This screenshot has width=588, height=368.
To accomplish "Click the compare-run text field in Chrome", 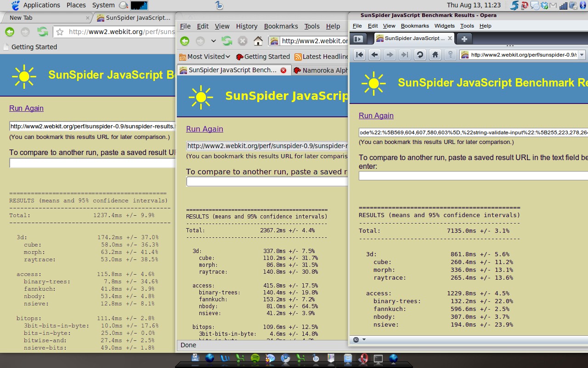I will [92, 163].
